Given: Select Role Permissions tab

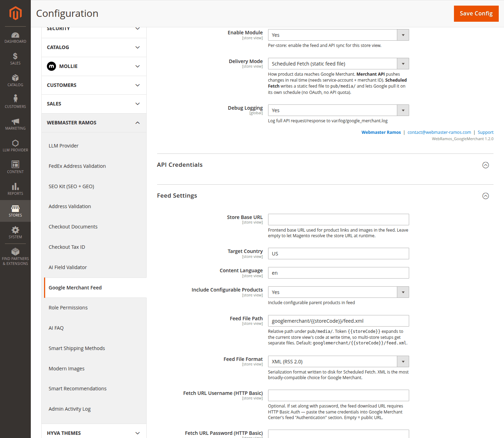Looking at the screenshot, I should (94, 308).
